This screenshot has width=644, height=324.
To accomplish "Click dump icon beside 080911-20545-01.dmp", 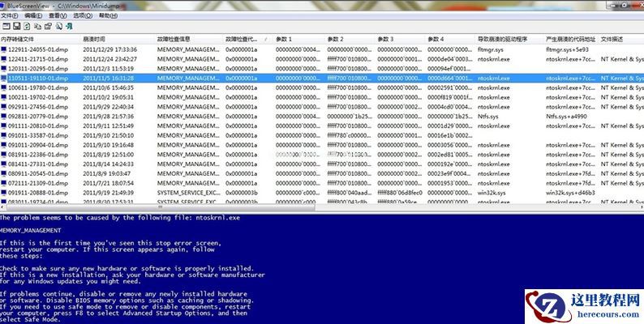I will pyautogui.click(x=4, y=173).
